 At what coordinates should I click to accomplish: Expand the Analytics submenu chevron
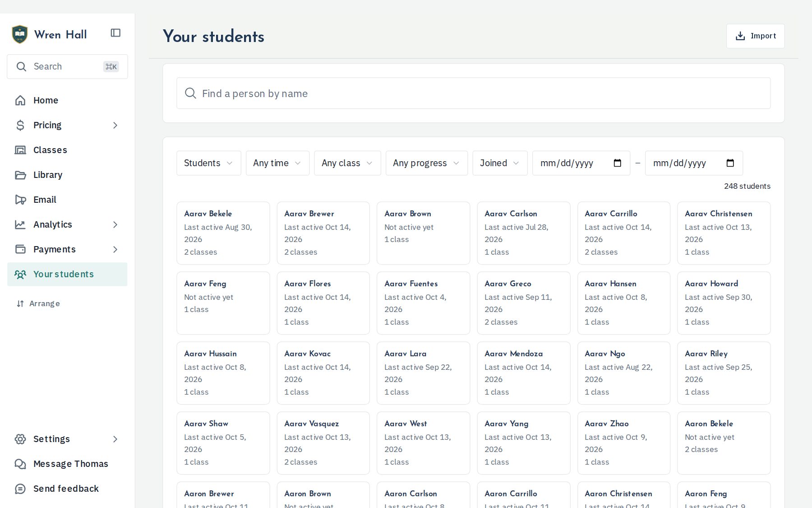click(115, 224)
